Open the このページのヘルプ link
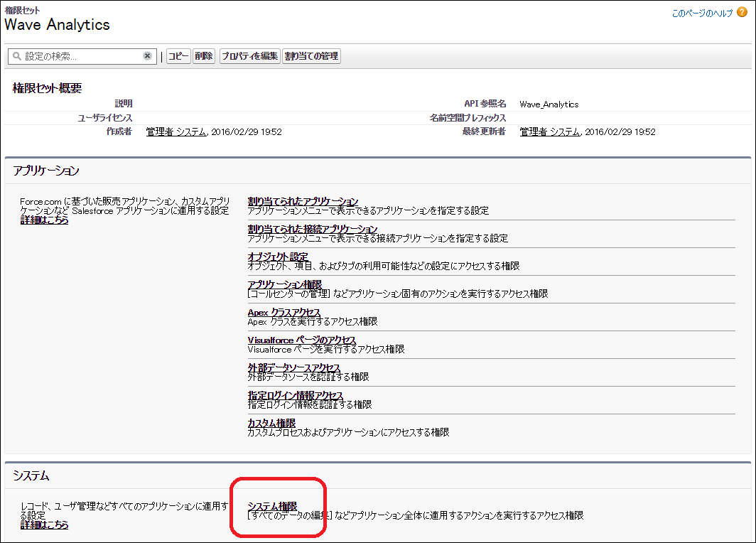Image resolution: width=756 pixels, height=543 pixels. [702, 14]
